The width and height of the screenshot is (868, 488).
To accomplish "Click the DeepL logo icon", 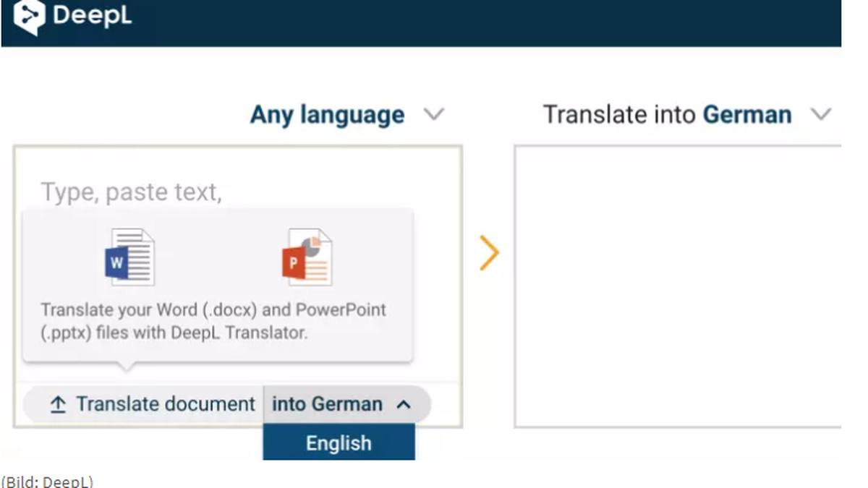I will click(29, 17).
